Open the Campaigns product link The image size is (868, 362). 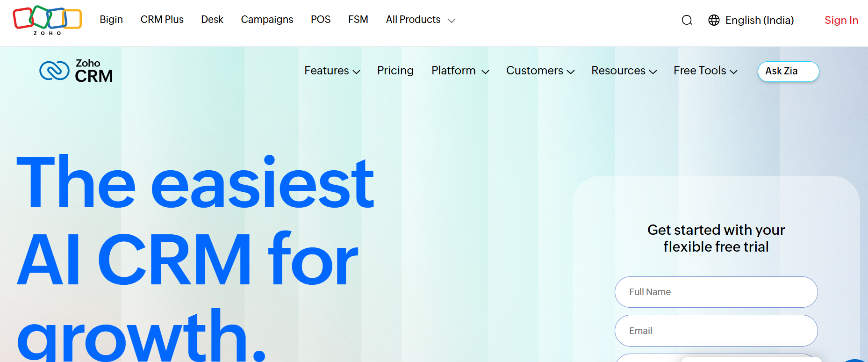pyautogui.click(x=267, y=20)
